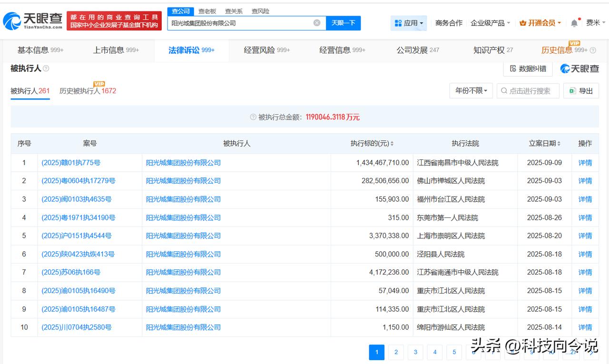This screenshot has height=364, width=609.
Task: Export the table with the 导出 button
Action: 581,90
